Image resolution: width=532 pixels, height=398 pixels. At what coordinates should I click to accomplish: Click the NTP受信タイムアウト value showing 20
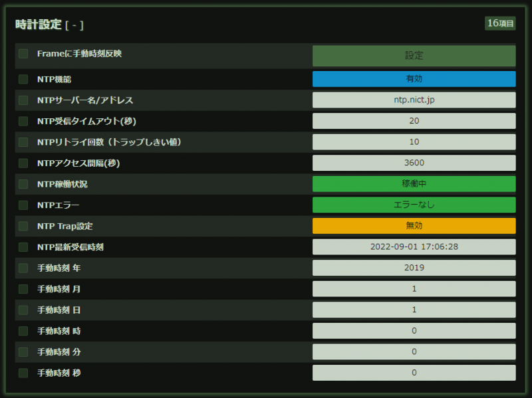(x=414, y=121)
